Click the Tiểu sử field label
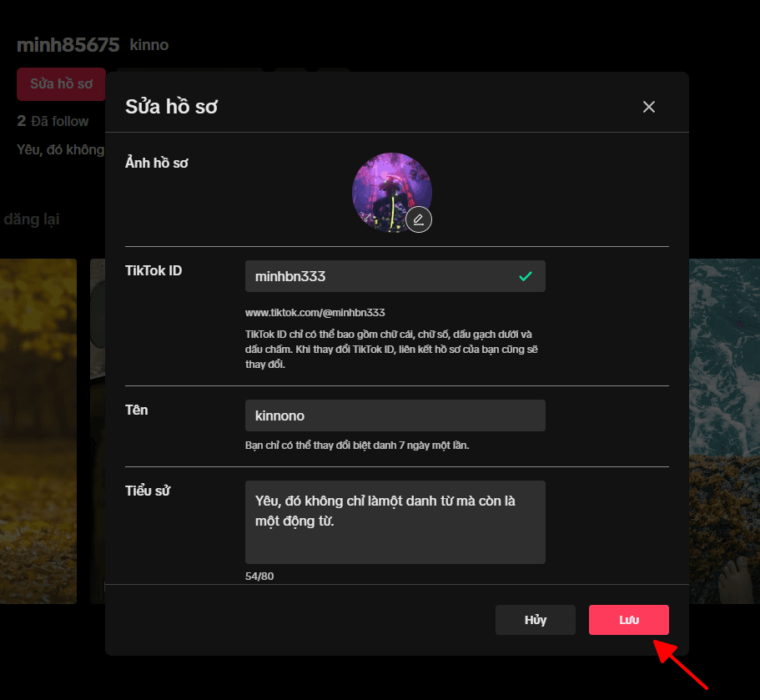The height and width of the screenshot is (700, 760). 148,491
